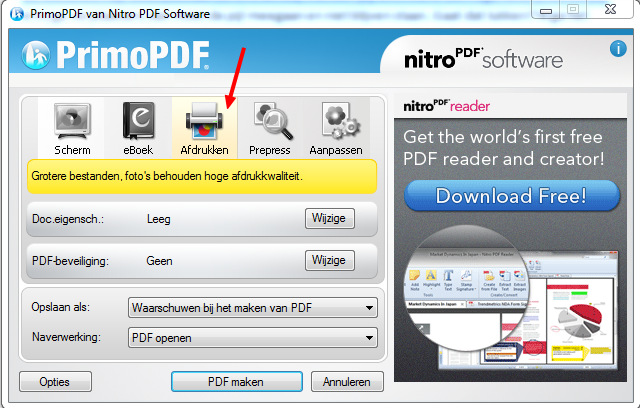The width and height of the screenshot is (640, 408).
Task: Click the nitro PDF reader heading
Action: point(447,106)
